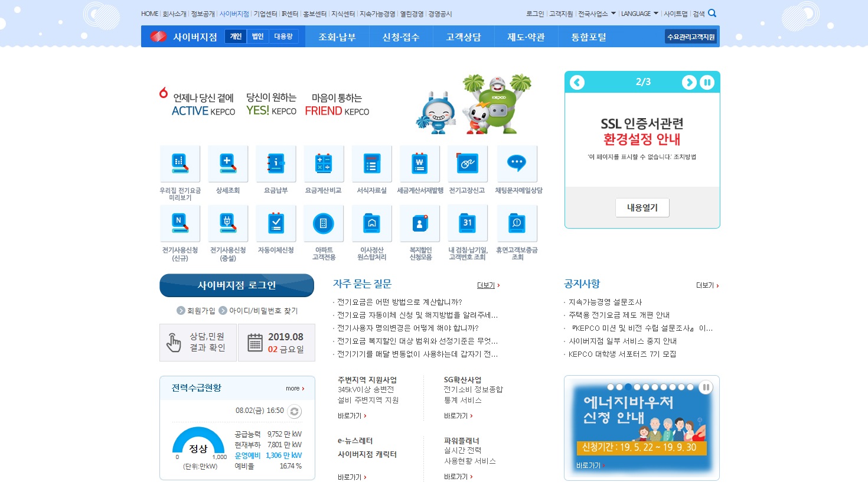The height and width of the screenshot is (485, 868).
Task: Open notice 지속가능경영 설문조사
Action: click(605, 302)
